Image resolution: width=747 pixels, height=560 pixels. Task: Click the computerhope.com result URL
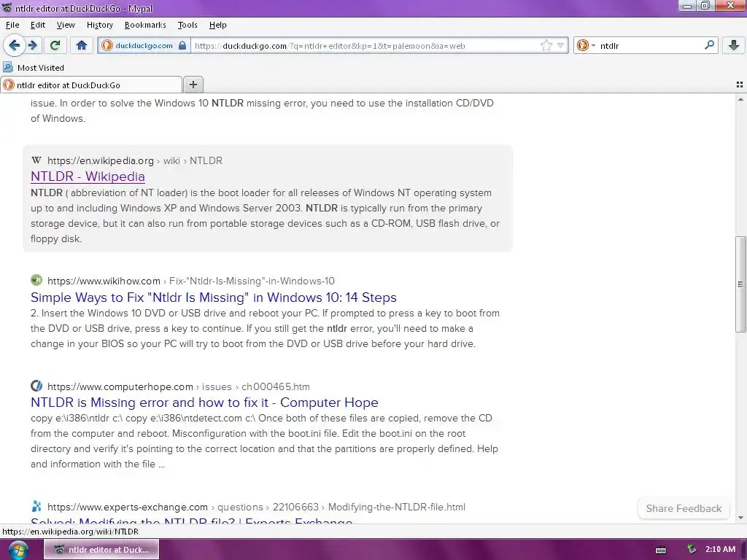pyautogui.click(x=179, y=386)
